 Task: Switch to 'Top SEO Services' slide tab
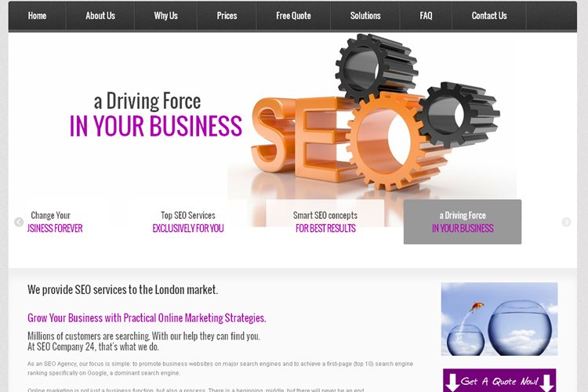188,222
